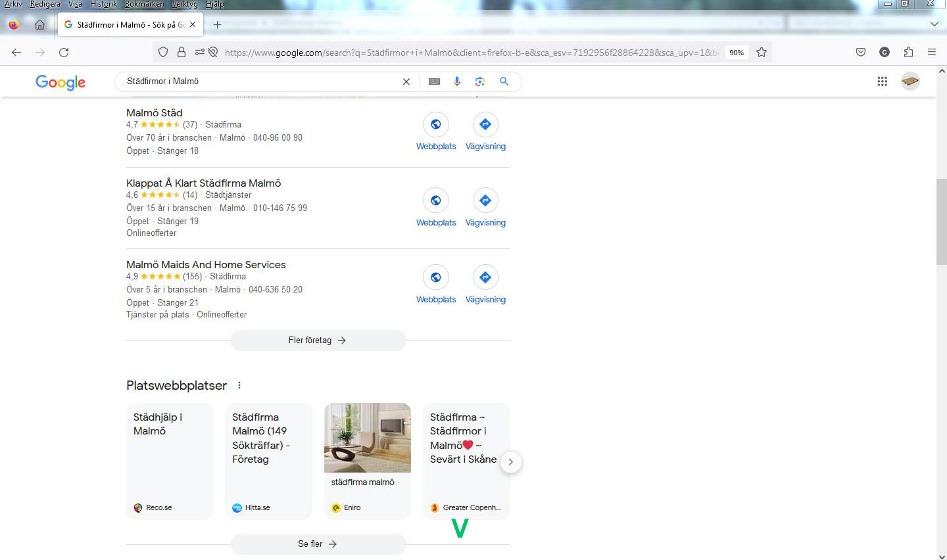Go back to the previous page

pyautogui.click(x=16, y=53)
